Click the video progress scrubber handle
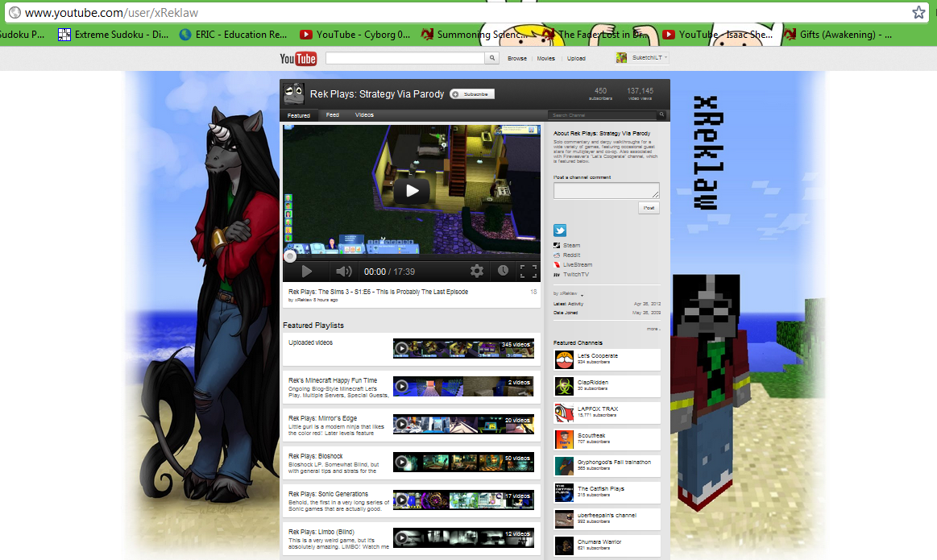The image size is (937, 560). (x=290, y=256)
